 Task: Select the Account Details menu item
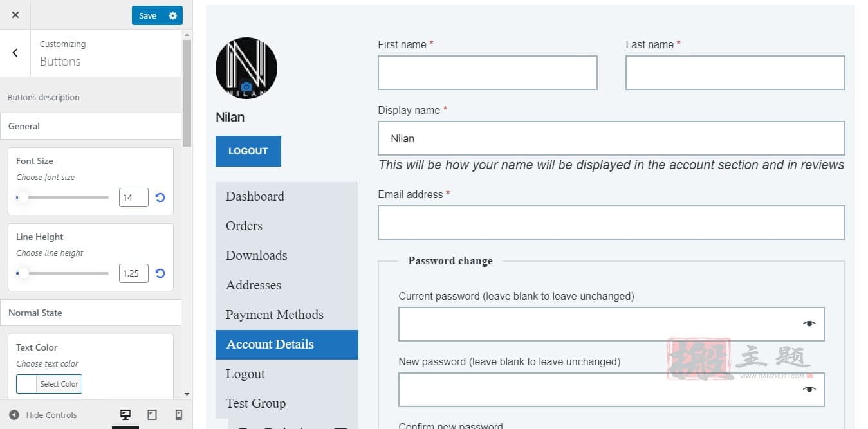(286, 345)
